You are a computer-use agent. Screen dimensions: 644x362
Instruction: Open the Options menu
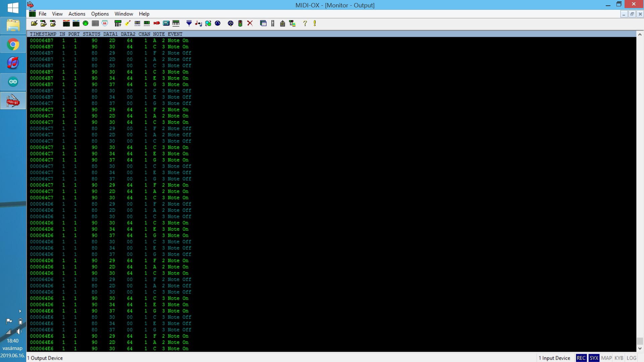[100, 14]
